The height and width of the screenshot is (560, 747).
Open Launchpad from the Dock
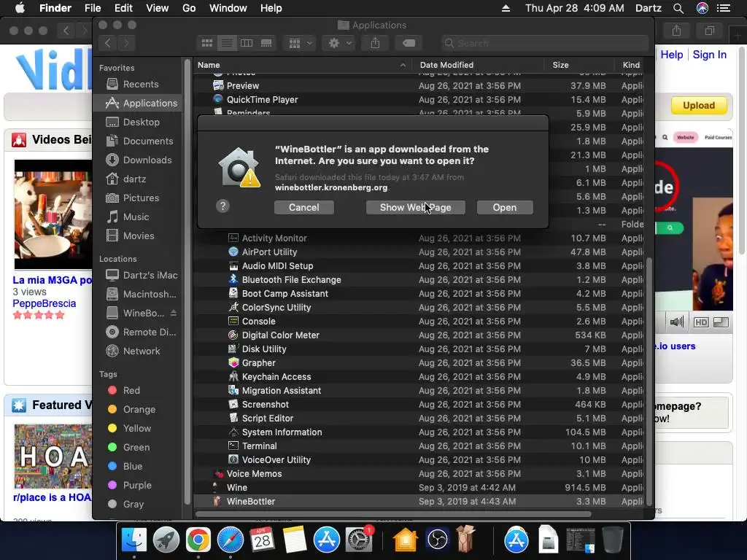tap(166, 540)
